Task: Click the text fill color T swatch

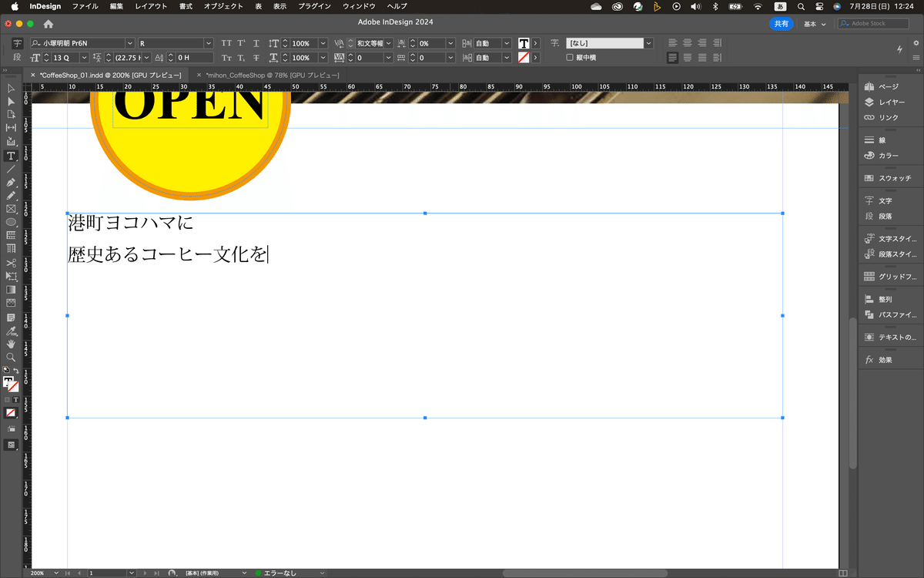Action: 524,43
